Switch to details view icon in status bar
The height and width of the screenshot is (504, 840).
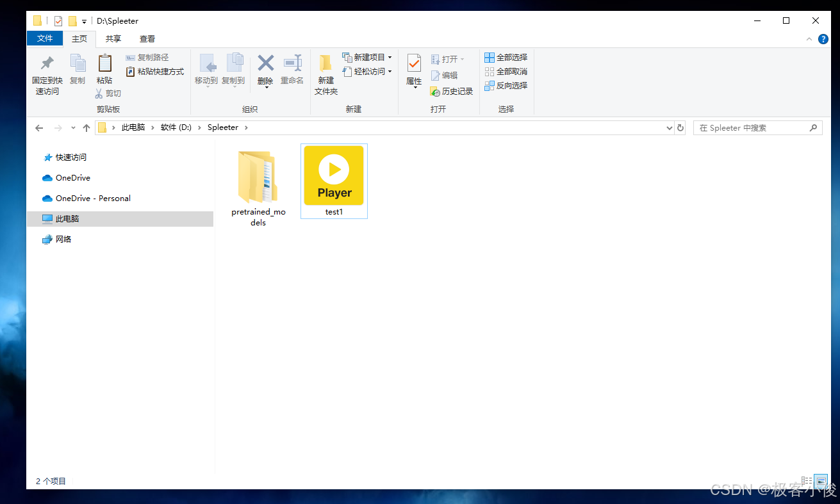[x=807, y=481]
